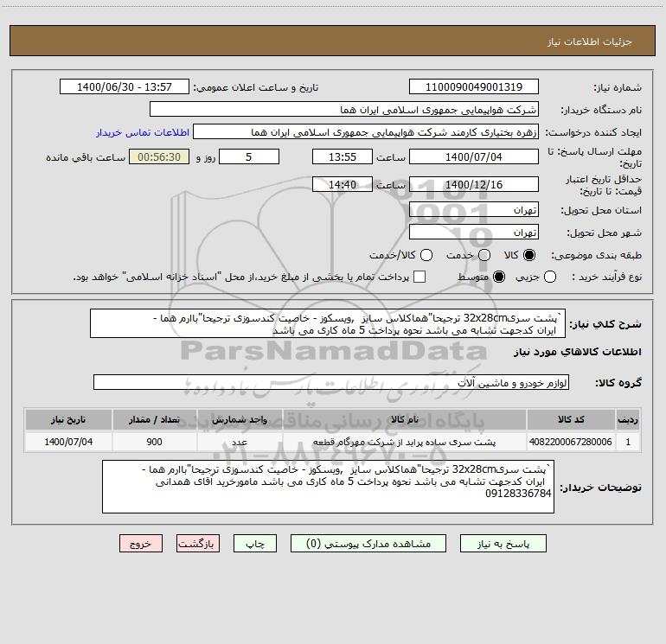Click the واحد شمارش column header
Screen dimensions: 666x644
point(240,420)
